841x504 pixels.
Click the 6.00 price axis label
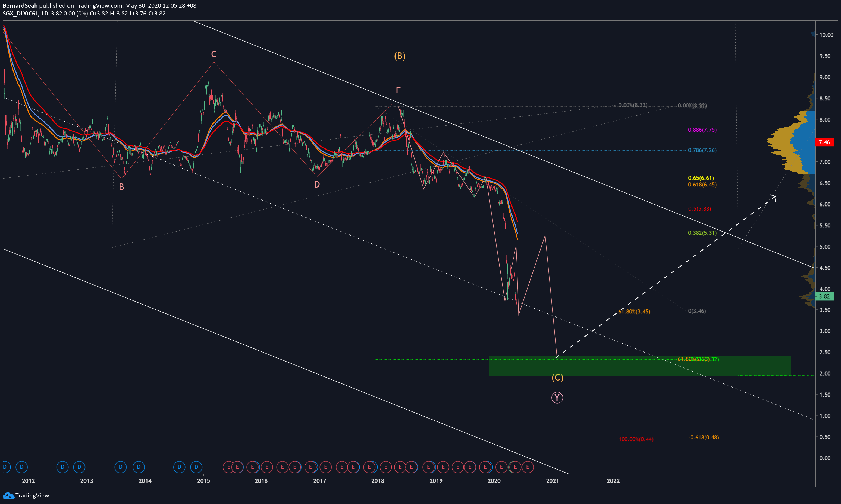(825, 204)
